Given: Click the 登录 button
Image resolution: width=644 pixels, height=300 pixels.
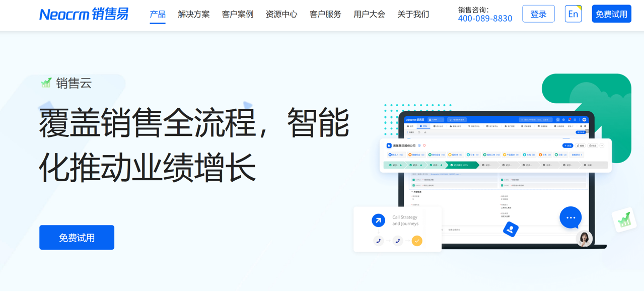Looking at the screenshot, I should tap(538, 14).
